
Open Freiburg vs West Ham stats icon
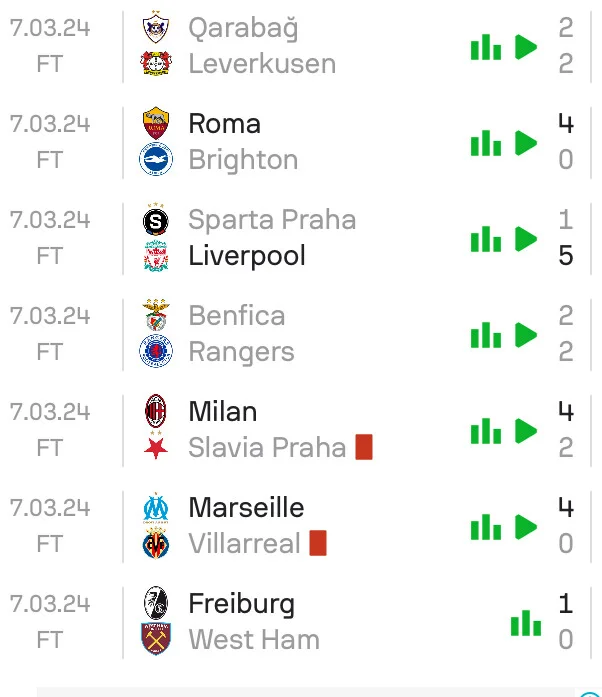[x=525, y=623]
